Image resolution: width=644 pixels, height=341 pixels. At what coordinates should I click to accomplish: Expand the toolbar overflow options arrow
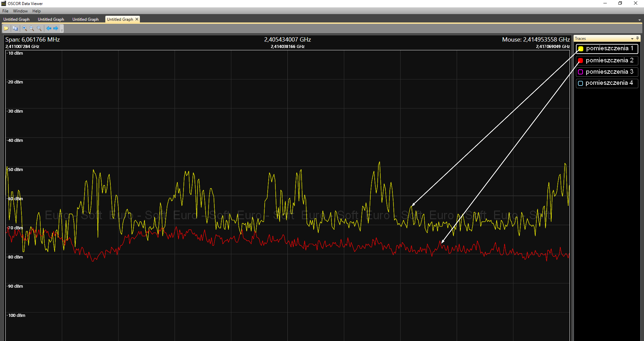[x=62, y=30]
